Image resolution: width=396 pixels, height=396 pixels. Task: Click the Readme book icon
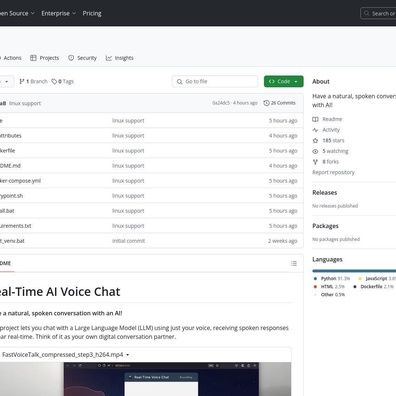coord(315,119)
